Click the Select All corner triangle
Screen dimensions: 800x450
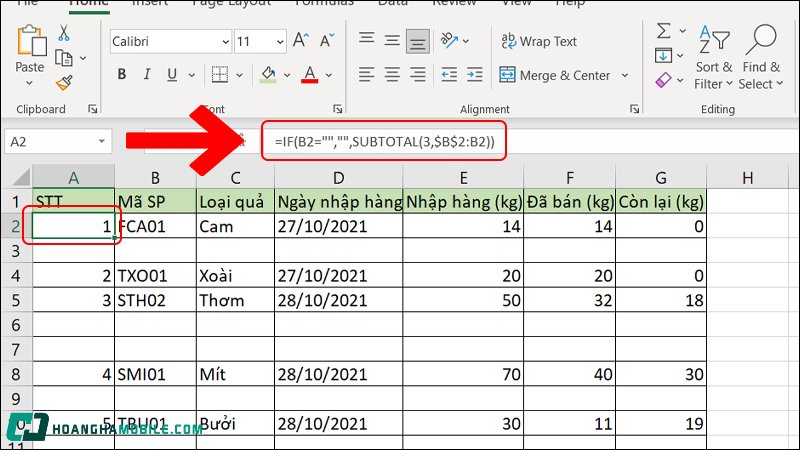[x=21, y=177]
